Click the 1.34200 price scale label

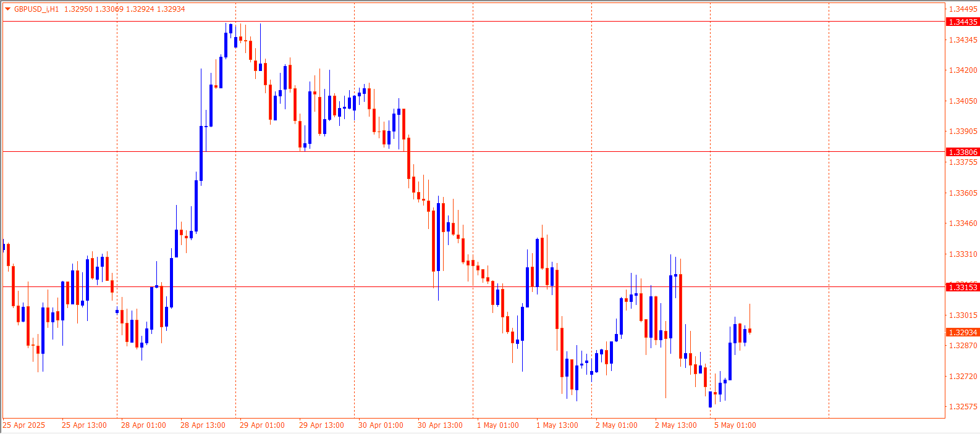coord(963,70)
